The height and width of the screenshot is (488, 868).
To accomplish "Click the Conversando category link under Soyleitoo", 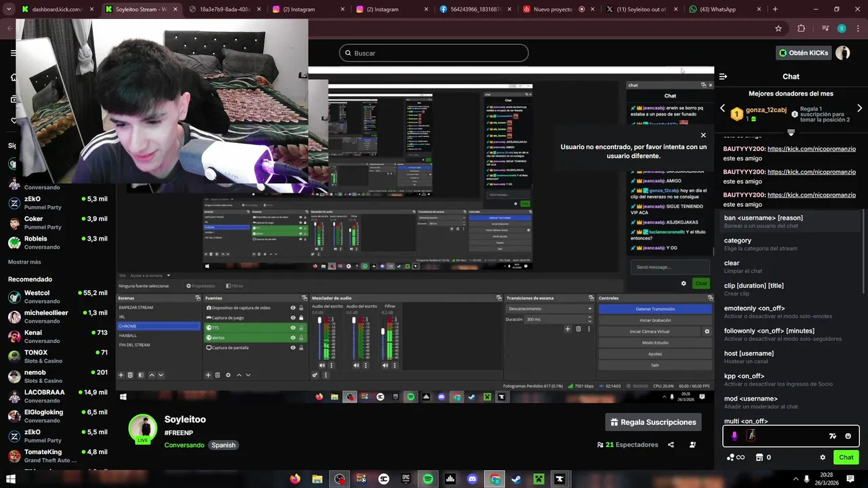I will 184,445.
